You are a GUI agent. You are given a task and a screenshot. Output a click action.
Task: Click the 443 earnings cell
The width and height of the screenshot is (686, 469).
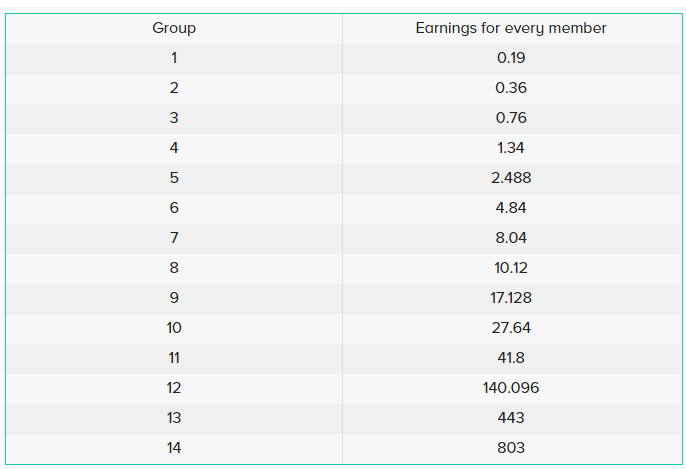pyautogui.click(x=510, y=418)
